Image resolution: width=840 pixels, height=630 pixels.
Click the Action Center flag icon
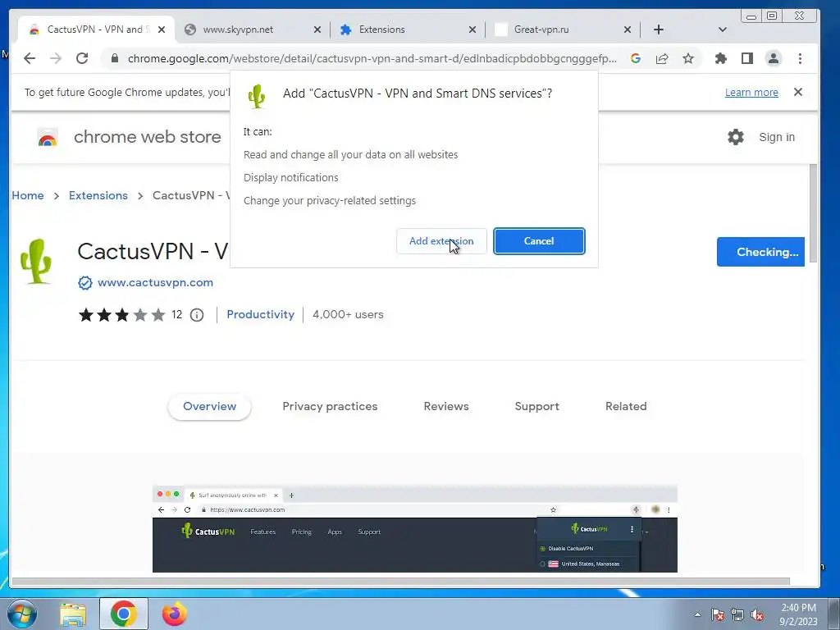coord(718,614)
